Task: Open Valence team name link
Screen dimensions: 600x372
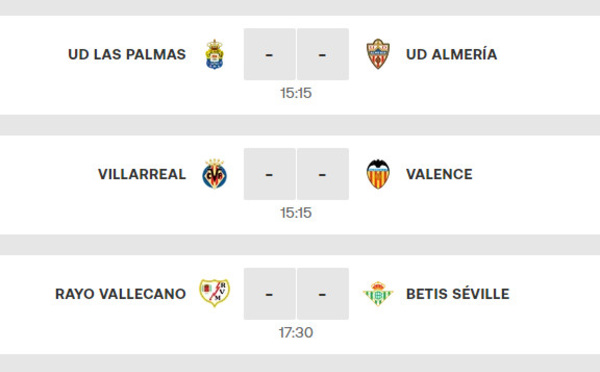Action: tap(439, 174)
